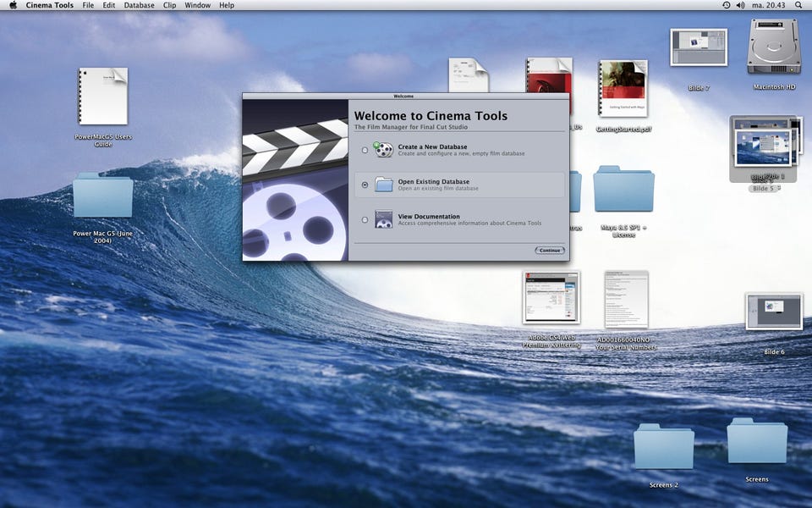Select the Create a New Database radio button
The height and width of the screenshot is (508, 812).
(365, 150)
